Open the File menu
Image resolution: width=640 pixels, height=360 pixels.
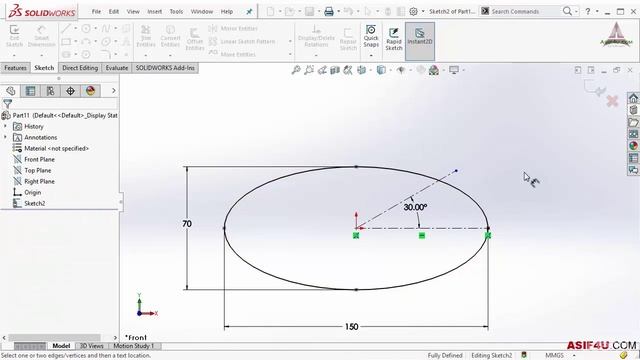(96, 11)
